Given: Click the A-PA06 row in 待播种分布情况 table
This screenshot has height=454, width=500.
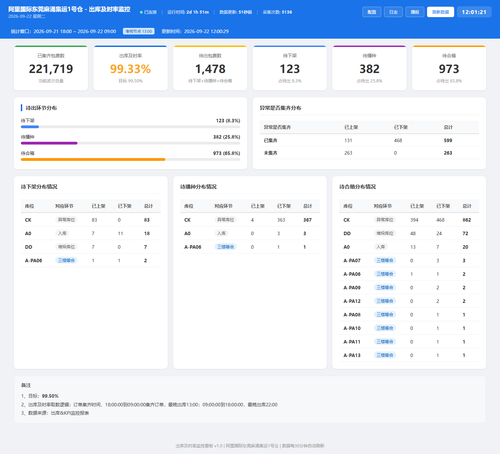Looking at the screenshot, I should tap(250, 247).
